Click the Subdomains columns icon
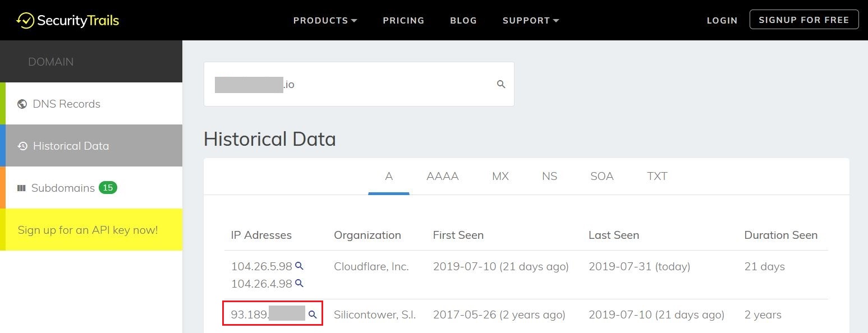The height and width of the screenshot is (333, 868). (21, 188)
